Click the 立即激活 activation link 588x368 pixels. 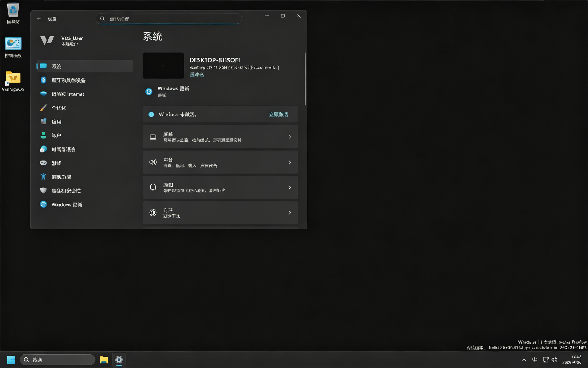278,114
